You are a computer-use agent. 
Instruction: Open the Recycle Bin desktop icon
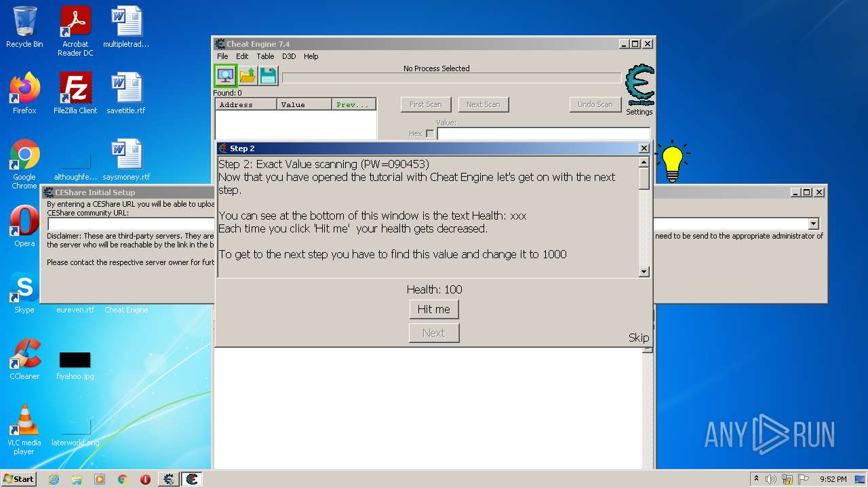pos(24,28)
